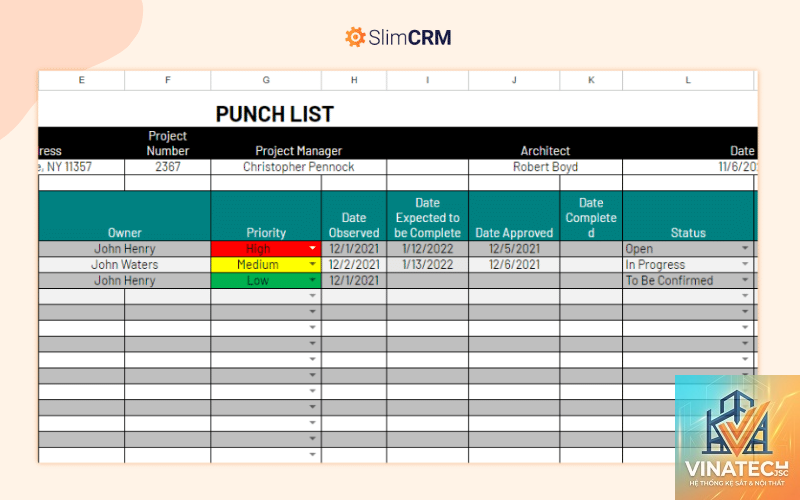Select John Henry in the High priority row
This screenshot has height=500, width=800.
tap(124, 248)
